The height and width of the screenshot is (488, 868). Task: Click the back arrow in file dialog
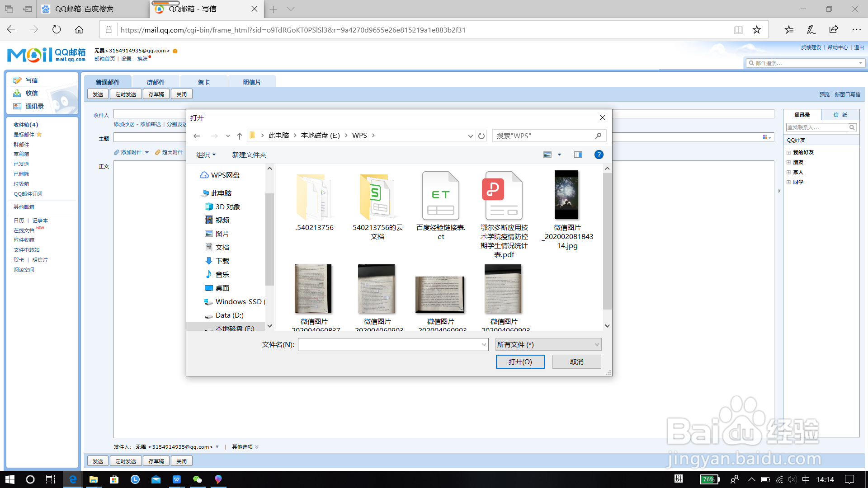click(x=197, y=136)
